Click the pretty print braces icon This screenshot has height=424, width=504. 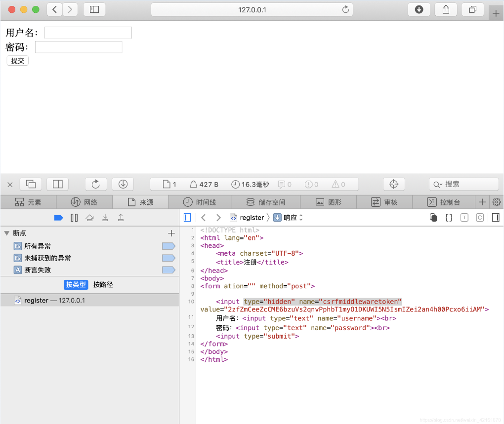(x=449, y=218)
